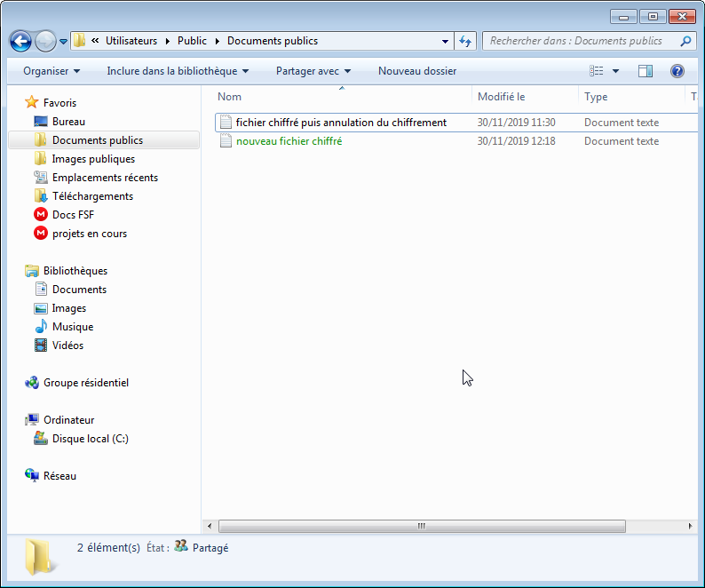The width and height of the screenshot is (705, 588).
Task: Click red MEGA icon beside Docs FSF
Action: [x=41, y=214]
